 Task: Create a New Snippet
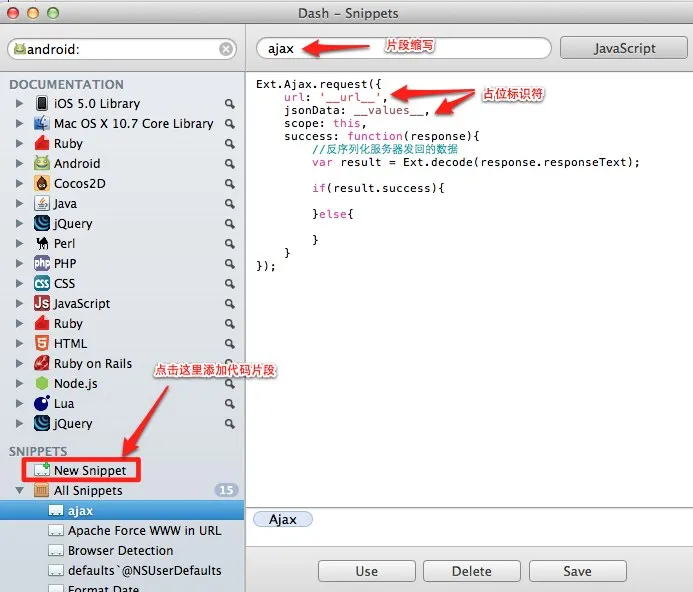tap(81, 470)
